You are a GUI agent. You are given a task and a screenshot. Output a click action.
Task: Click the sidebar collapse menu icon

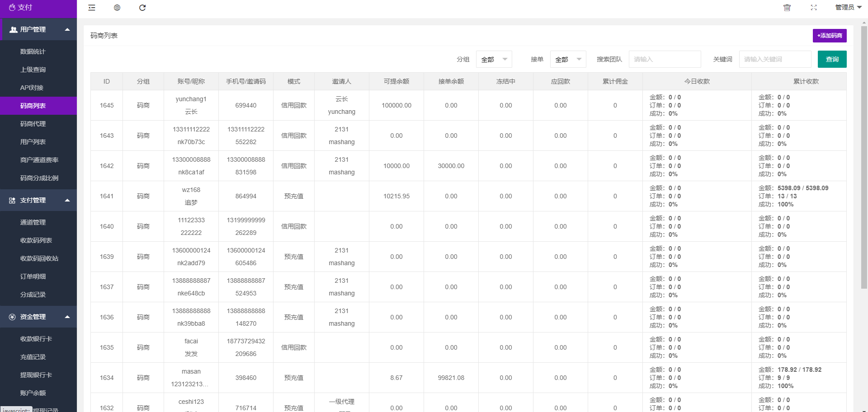92,8
